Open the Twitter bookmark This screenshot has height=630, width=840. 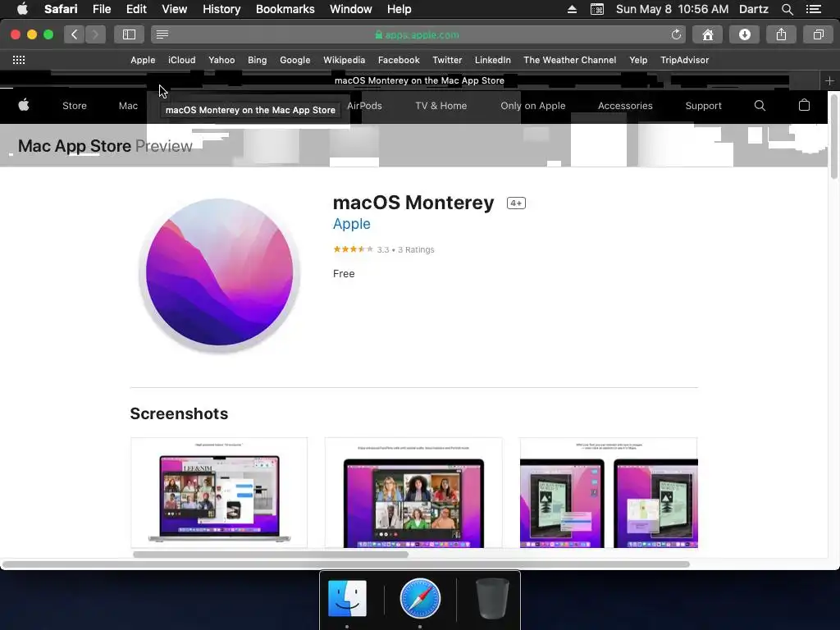coord(447,60)
